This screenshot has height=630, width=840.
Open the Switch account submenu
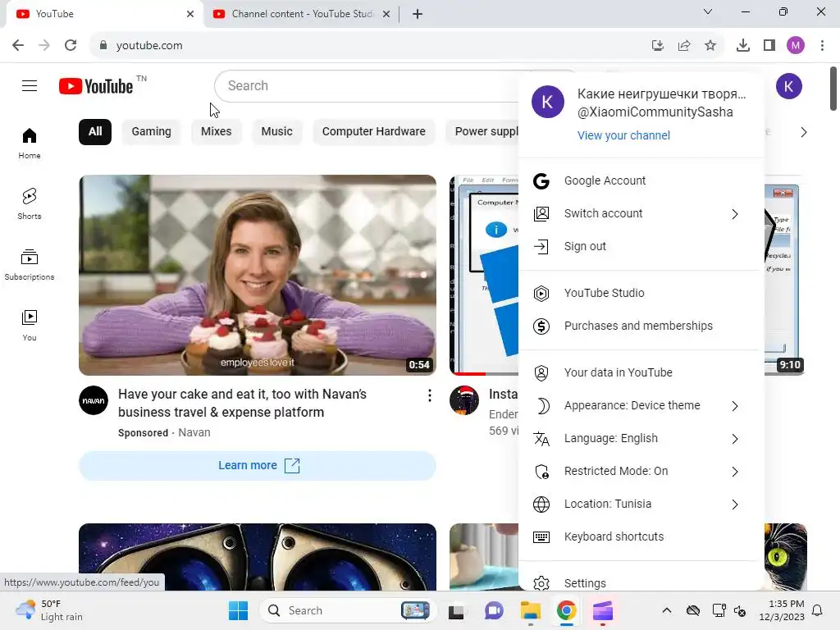coord(641,213)
